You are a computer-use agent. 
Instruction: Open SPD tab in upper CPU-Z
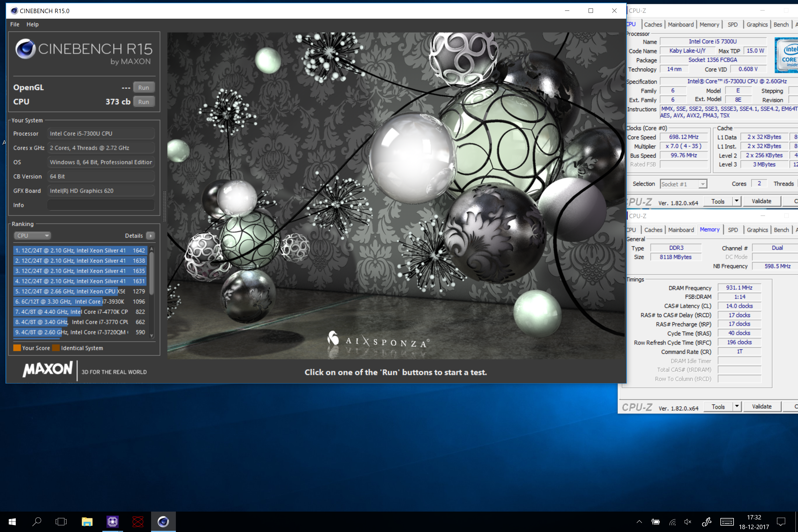click(732, 24)
